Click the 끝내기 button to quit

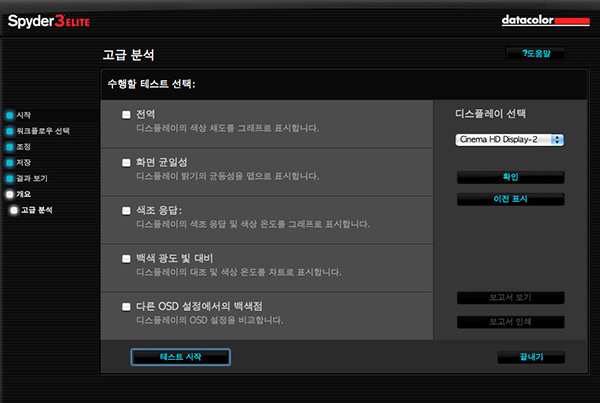pos(530,357)
